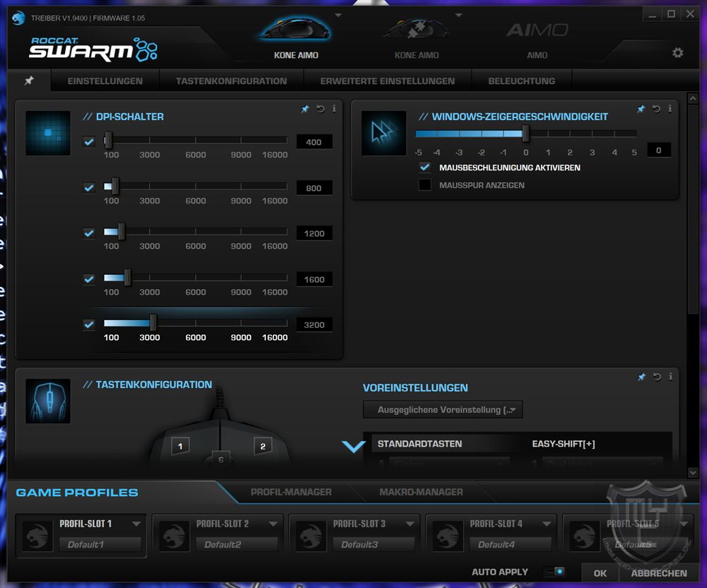Show info for Windows-Zeigergeschwindigkeit panel
The height and width of the screenshot is (588, 707).
[670, 109]
